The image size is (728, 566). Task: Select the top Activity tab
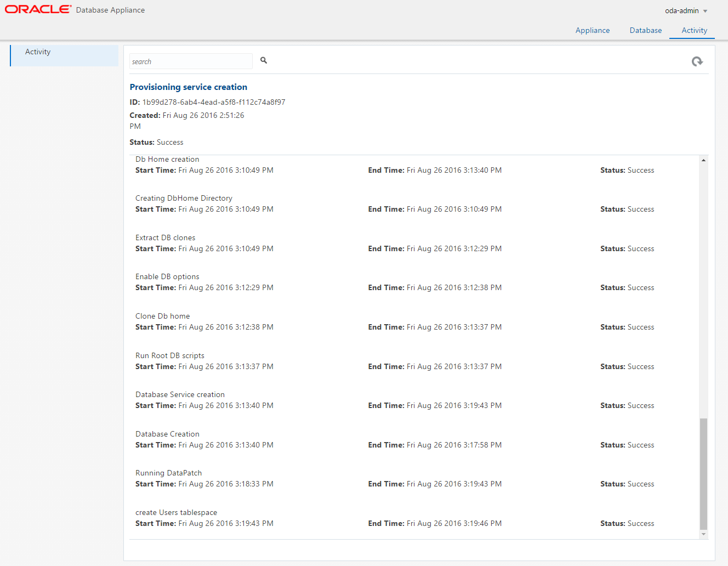[694, 30]
